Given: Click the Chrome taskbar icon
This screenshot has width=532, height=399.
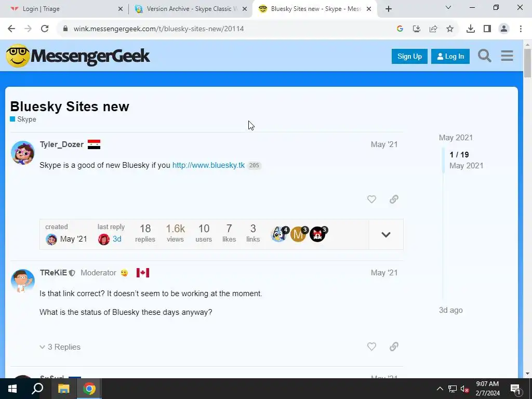Looking at the screenshot, I should point(89,389).
